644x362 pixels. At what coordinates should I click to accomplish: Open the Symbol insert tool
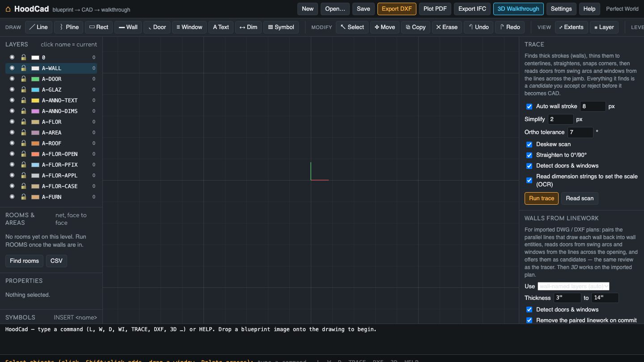pyautogui.click(x=281, y=27)
